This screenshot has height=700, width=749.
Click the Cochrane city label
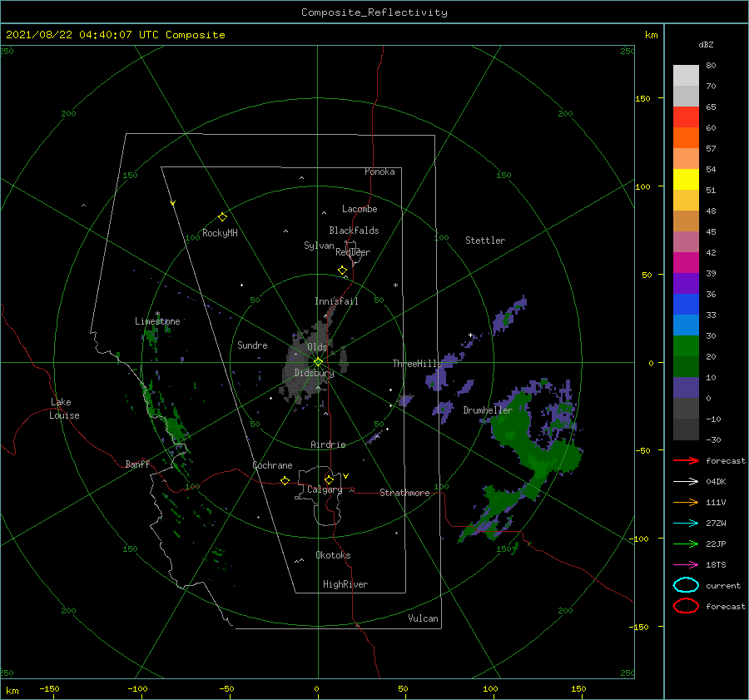pyautogui.click(x=272, y=465)
